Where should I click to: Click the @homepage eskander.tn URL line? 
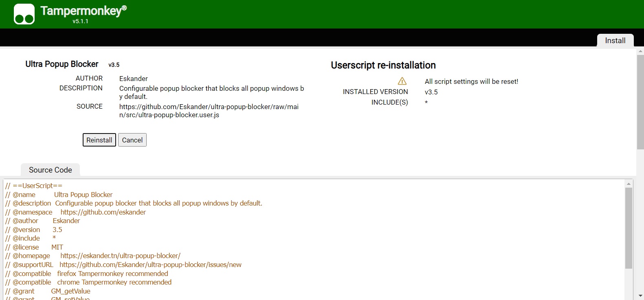click(93, 256)
